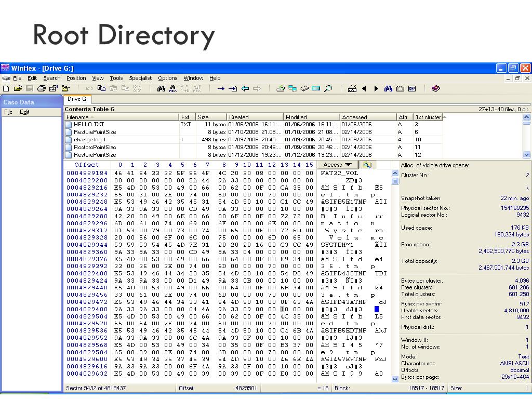Open the Access dropdown button
This screenshot has width=532, height=399.
tap(337, 165)
